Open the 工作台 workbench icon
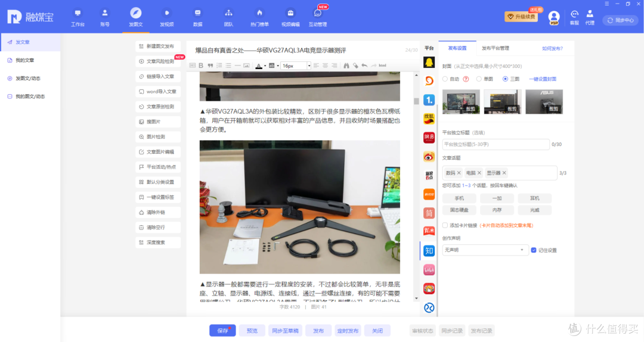Image resolution: width=644 pixels, height=342 pixels. pyautogui.click(x=78, y=18)
